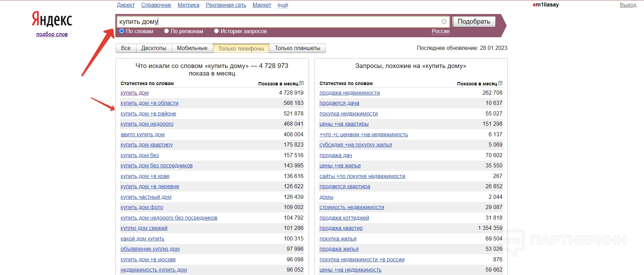
Task: Switch to the 'Только планшеты' tab
Action: click(x=297, y=48)
